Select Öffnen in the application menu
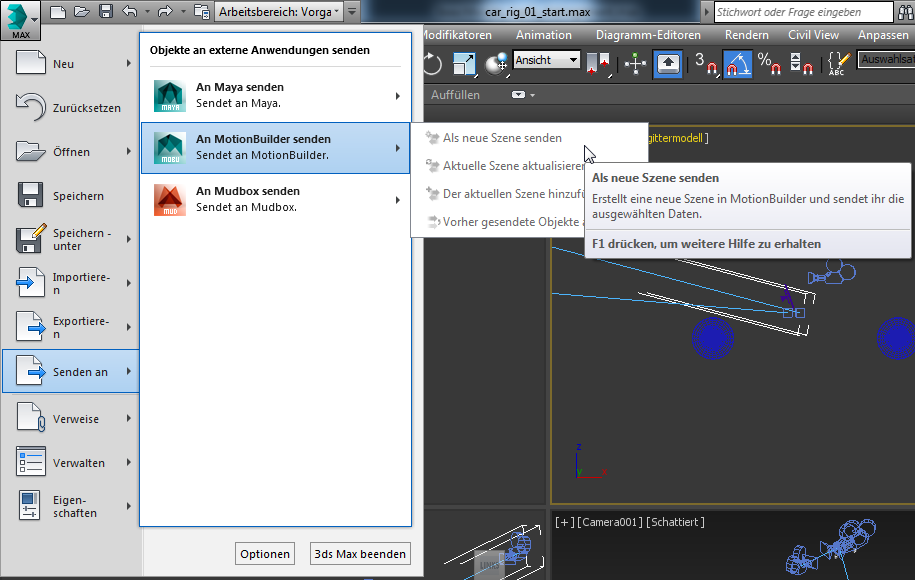 pos(71,152)
